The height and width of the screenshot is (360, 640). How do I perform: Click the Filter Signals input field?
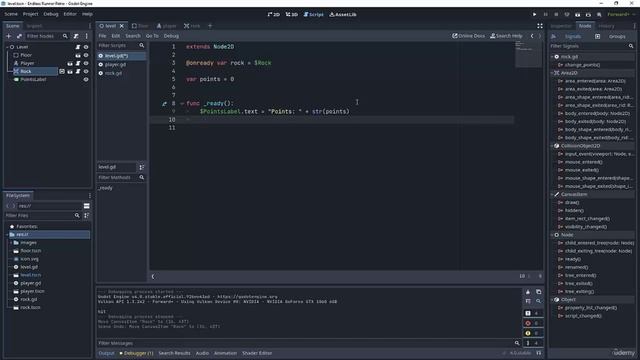[592, 46]
